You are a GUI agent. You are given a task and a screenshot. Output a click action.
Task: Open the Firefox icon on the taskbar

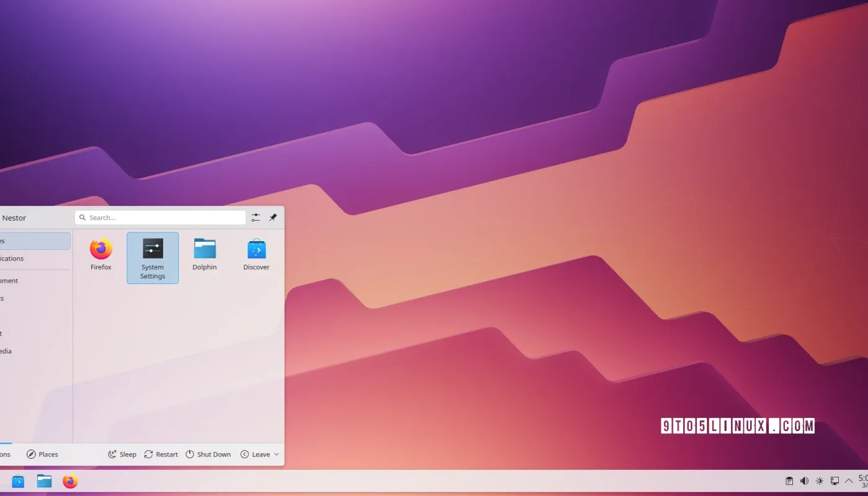(70, 481)
